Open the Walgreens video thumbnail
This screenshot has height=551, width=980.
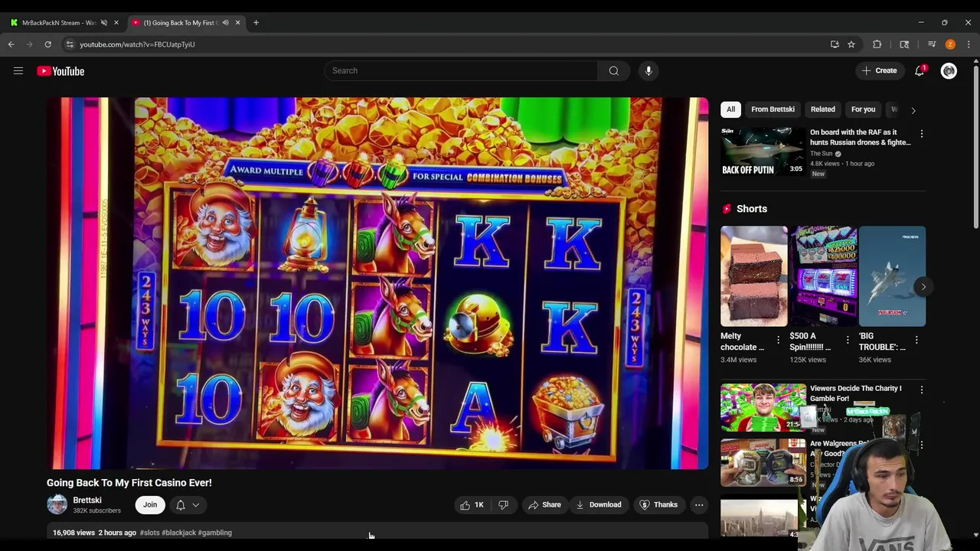763,462
